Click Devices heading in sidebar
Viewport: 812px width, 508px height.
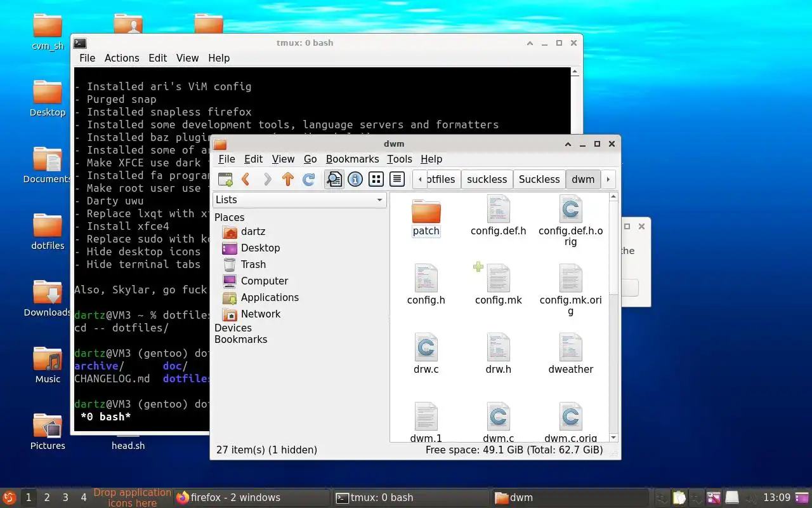[233, 328]
